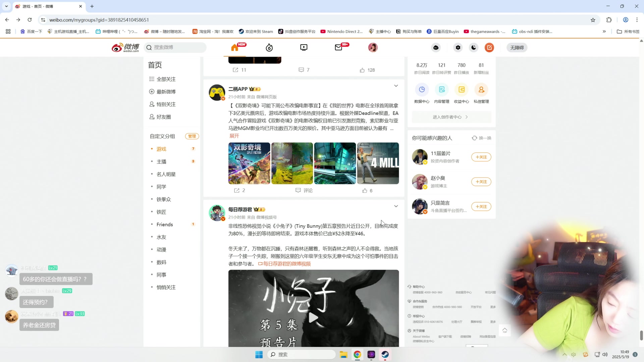Open Weibo home feed icon
This screenshot has width=644, height=362.
coord(235,48)
